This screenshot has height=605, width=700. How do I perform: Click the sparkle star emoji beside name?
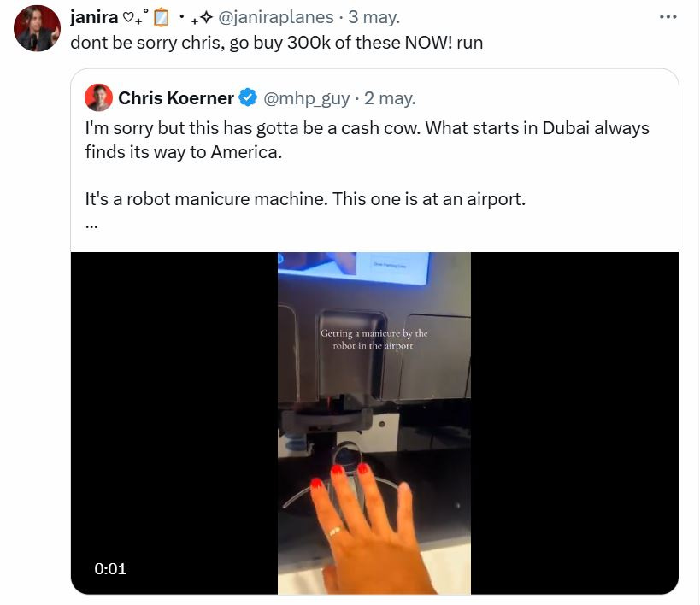click(206, 17)
